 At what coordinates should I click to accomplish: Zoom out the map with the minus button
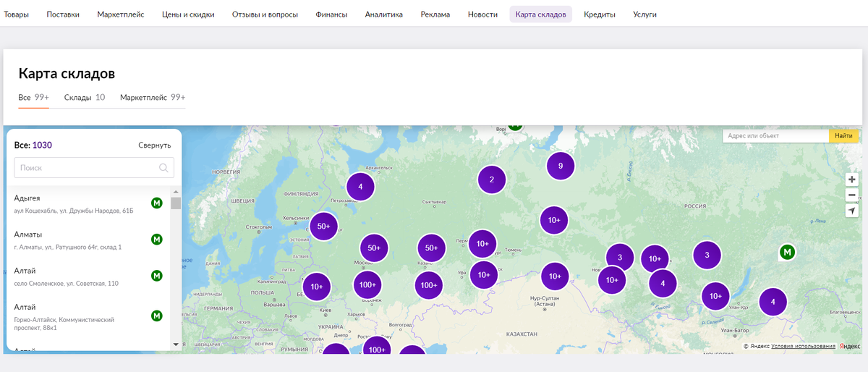coord(852,195)
